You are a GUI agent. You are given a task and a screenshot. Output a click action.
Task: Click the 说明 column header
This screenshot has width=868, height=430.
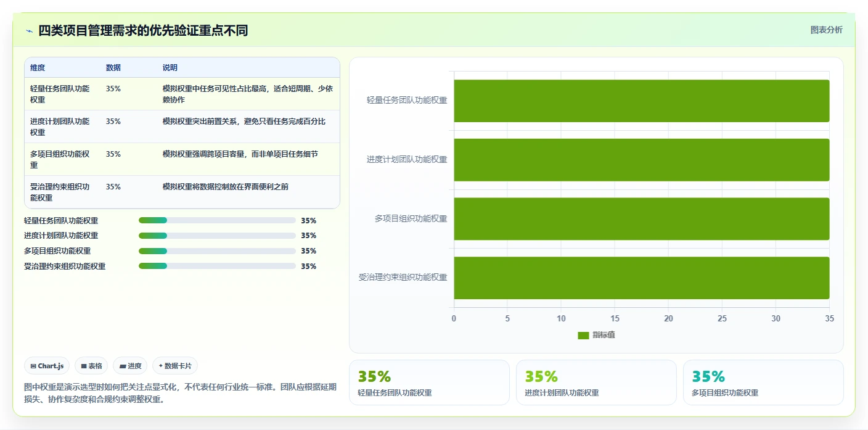point(170,68)
